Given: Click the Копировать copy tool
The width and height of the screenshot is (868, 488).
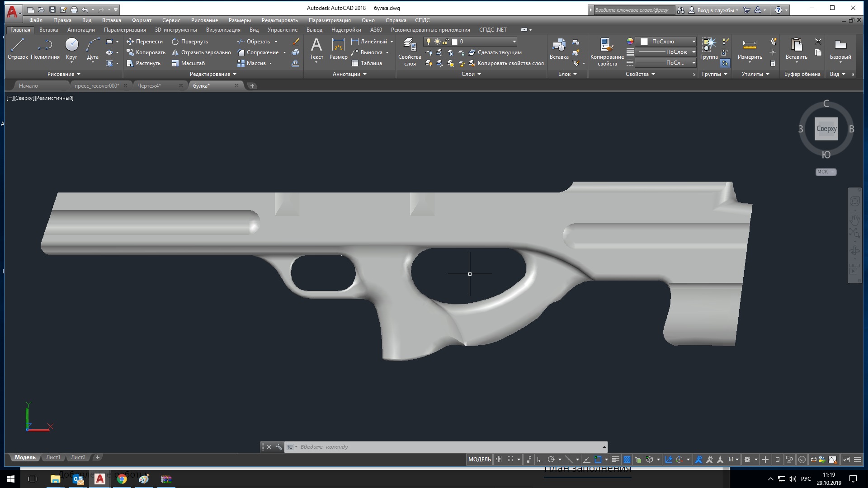Looking at the screenshot, I should [x=146, y=52].
